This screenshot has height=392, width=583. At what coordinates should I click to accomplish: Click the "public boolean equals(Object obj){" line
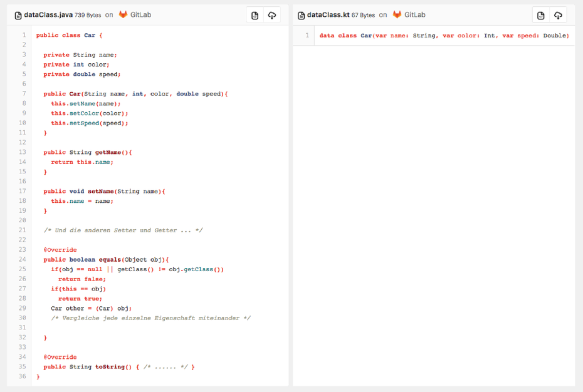pyautogui.click(x=107, y=259)
